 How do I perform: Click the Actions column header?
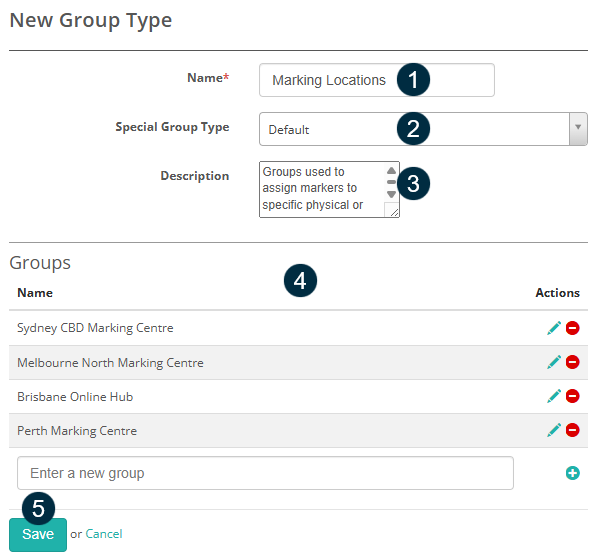click(558, 293)
